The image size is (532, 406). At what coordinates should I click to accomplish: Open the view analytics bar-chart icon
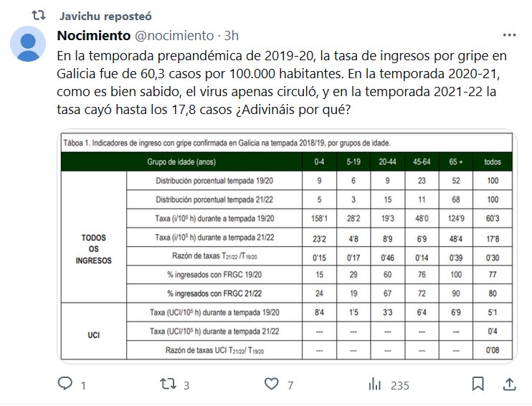[374, 385]
